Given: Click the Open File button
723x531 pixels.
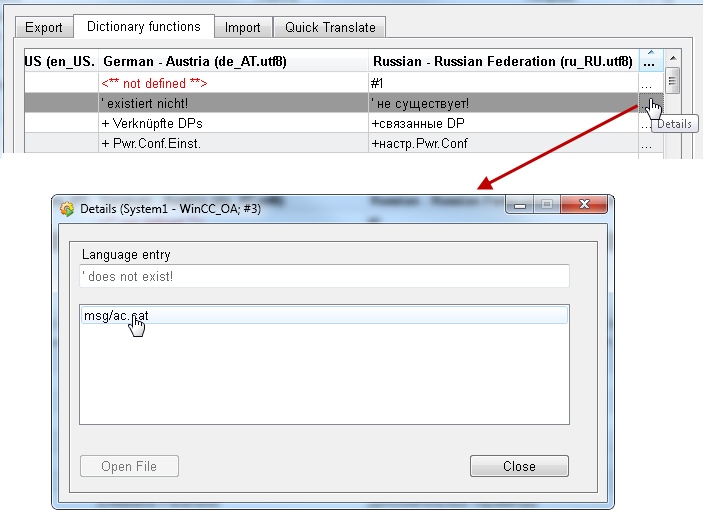Looking at the screenshot, I should point(129,466).
